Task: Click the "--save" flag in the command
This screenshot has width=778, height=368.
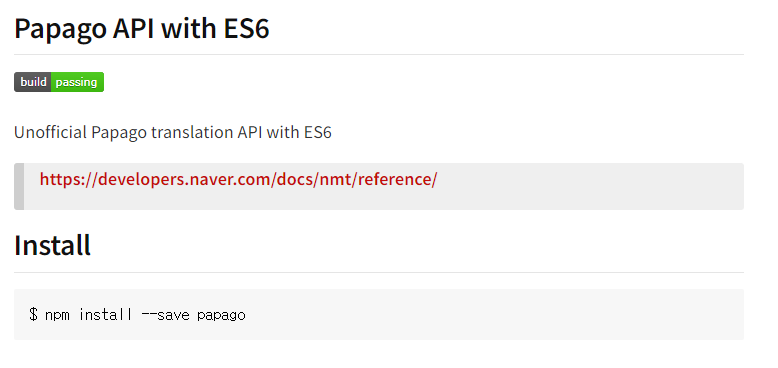Action: (x=166, y=314)
